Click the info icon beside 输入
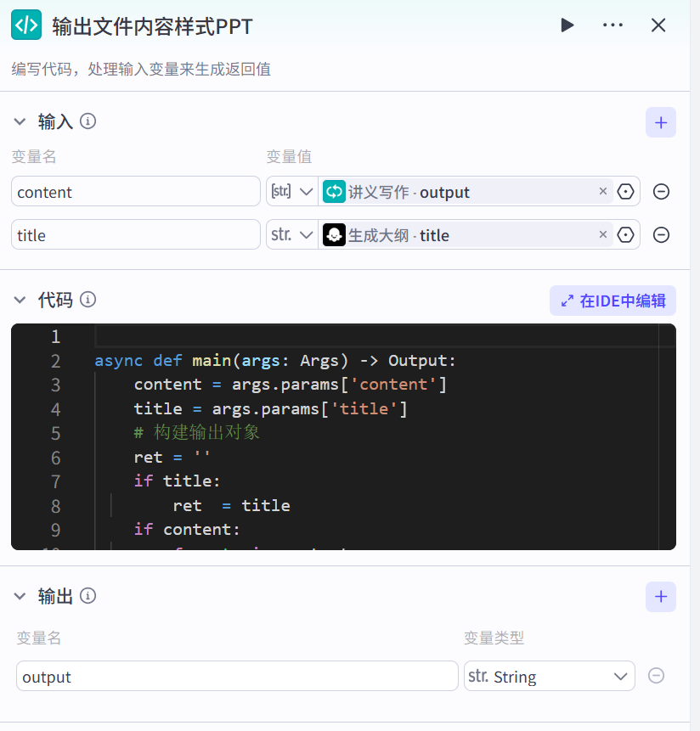Screen dimensions: 700x731 [x=88, y=121]
